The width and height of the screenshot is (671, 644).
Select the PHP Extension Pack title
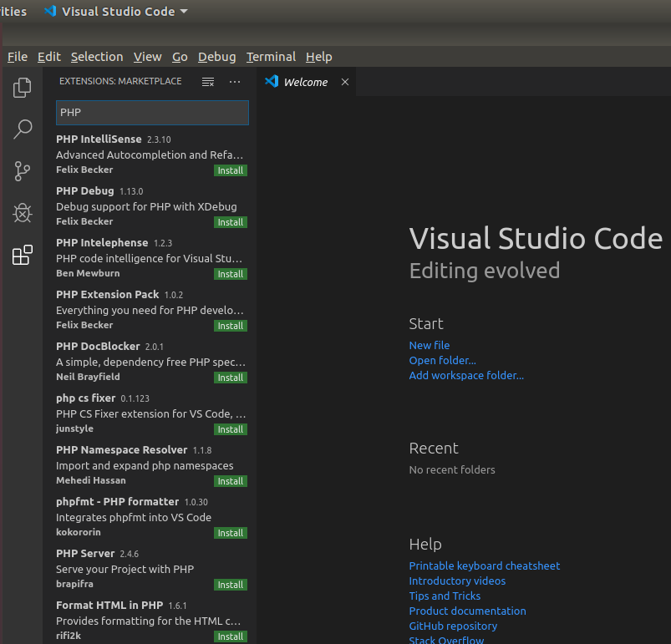(108, 294)
